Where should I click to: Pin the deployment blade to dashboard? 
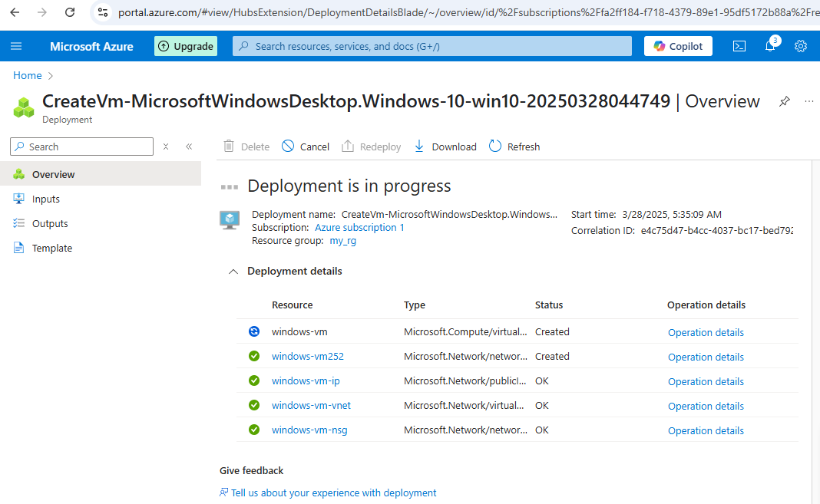(785, 101)
